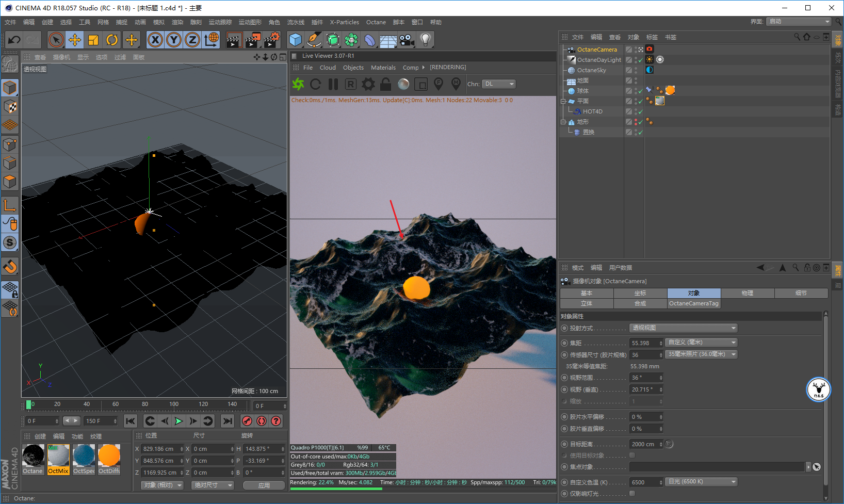Add a light object with bulb icon
This screenshot has height=504, width=844.
coord(426,40)
